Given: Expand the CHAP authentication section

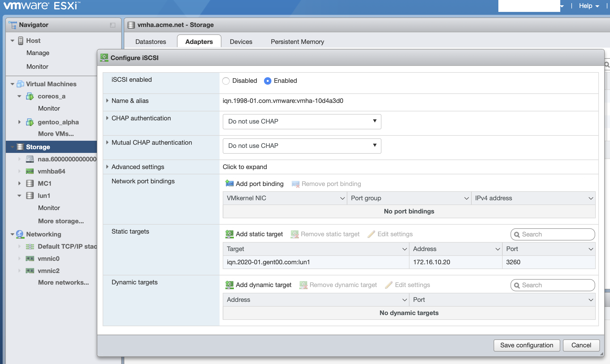Looking at the screenshot, I should click(107, 118).
